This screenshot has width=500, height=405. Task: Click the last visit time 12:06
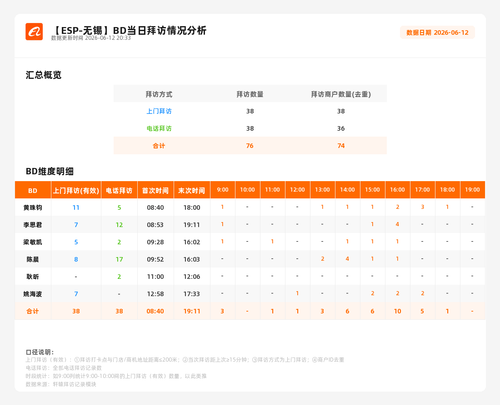(x=192, y=277)
